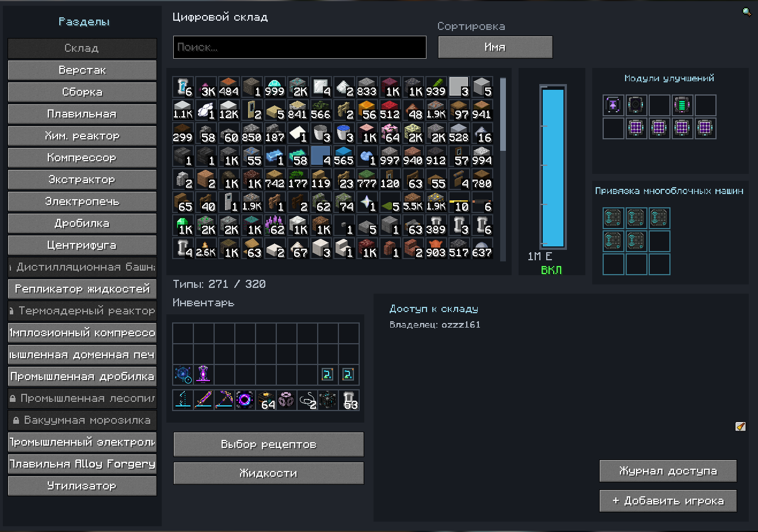Open the Утилизатор section
Viewport: 758px width, 532px height.
tap(82, 486)
